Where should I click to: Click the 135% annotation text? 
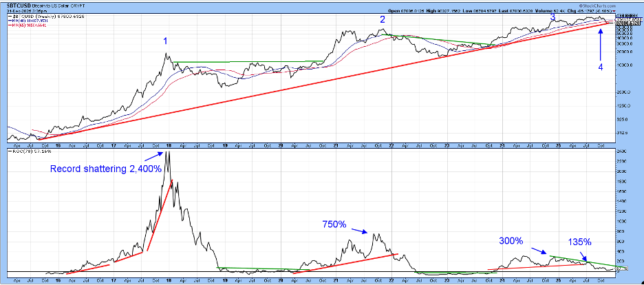click(x=579, y=242)
